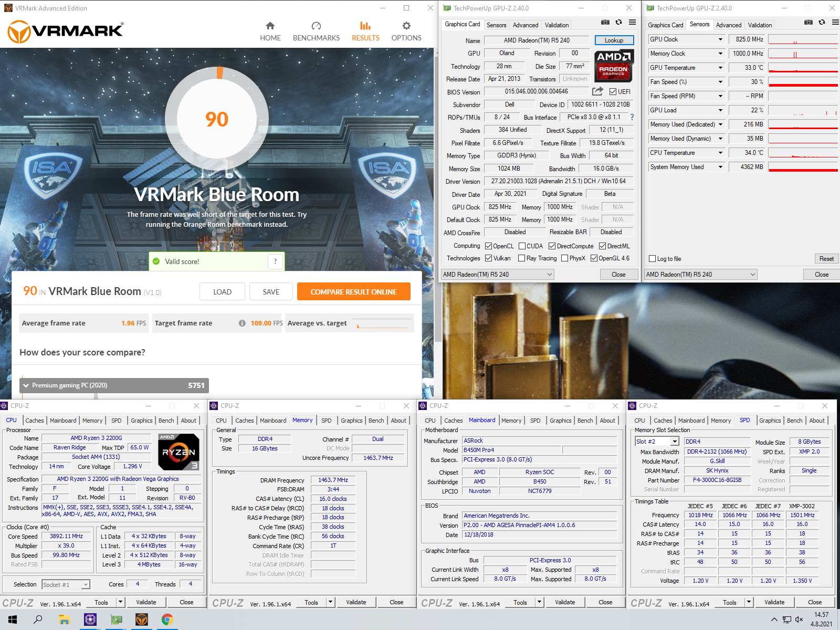This screenshot has width=840, height=630.
Task: Toggle DirectML checkbox
Action: [602, 246]
